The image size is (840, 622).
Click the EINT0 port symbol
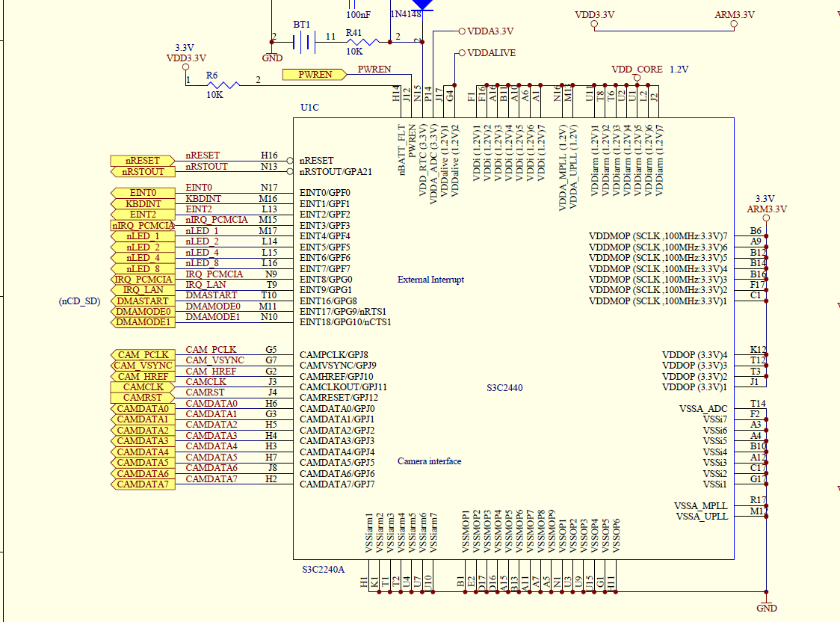pos(143,193)
